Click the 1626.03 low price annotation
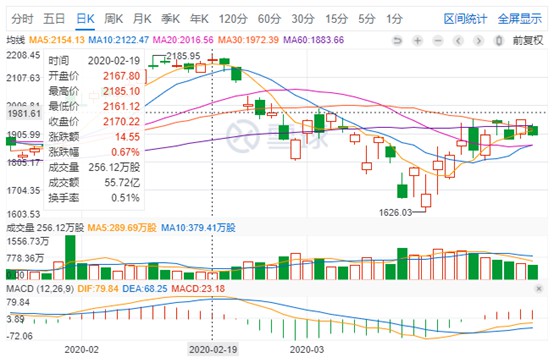Viewport: 554px width, 363px height. [395, 212]
